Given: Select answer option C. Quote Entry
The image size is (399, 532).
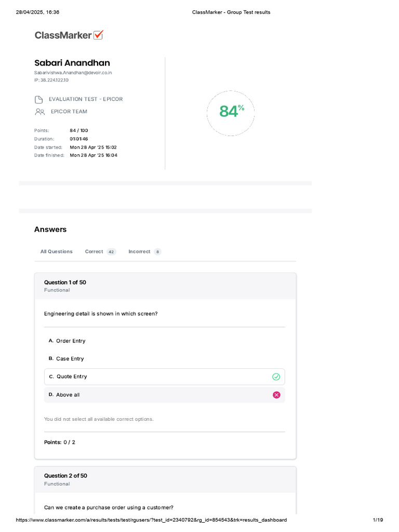Looking at the screenshot, I should (x=165, y=377).
